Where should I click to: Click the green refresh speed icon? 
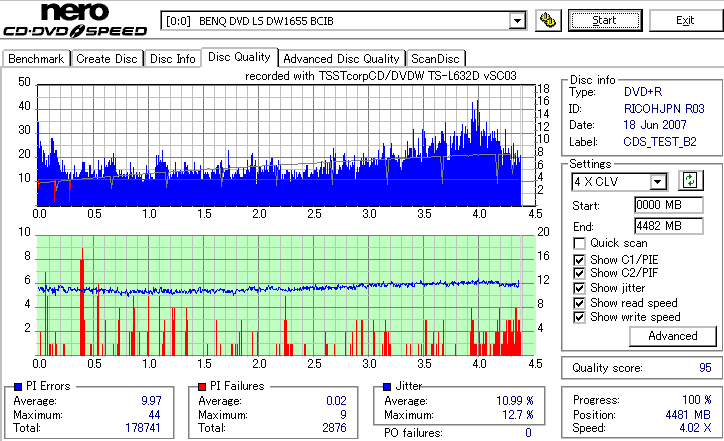tap(690, 180)
